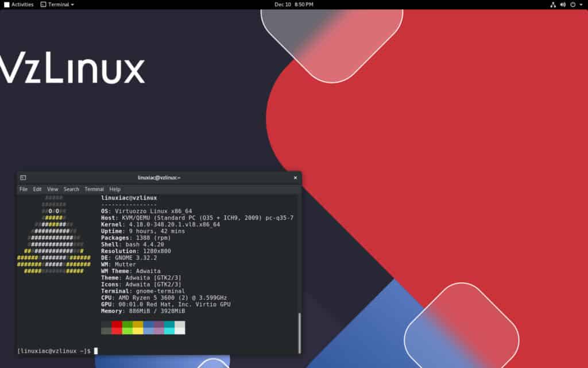Open the Activities overview
This screenshot has width=588, height=368.
click(x=18, y=5)
